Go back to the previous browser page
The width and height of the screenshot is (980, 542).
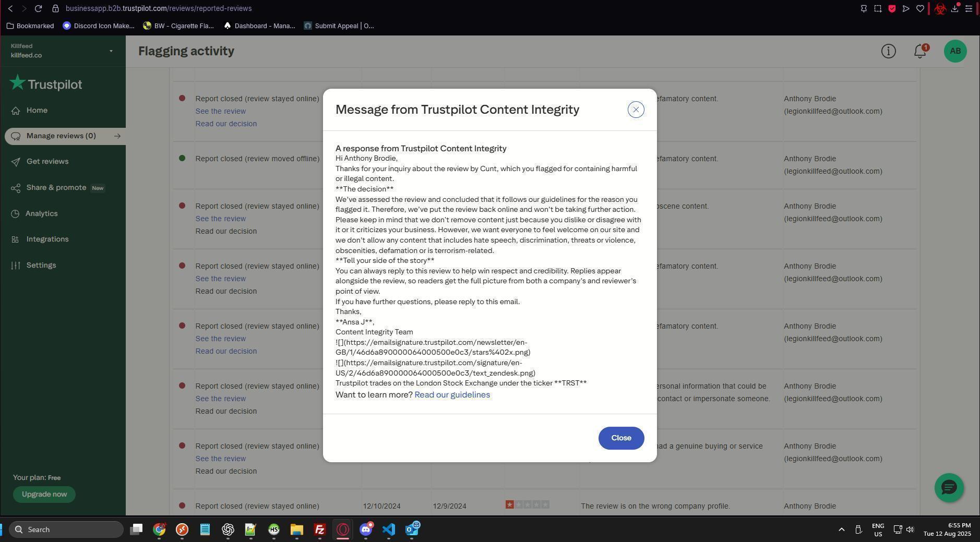10,8
